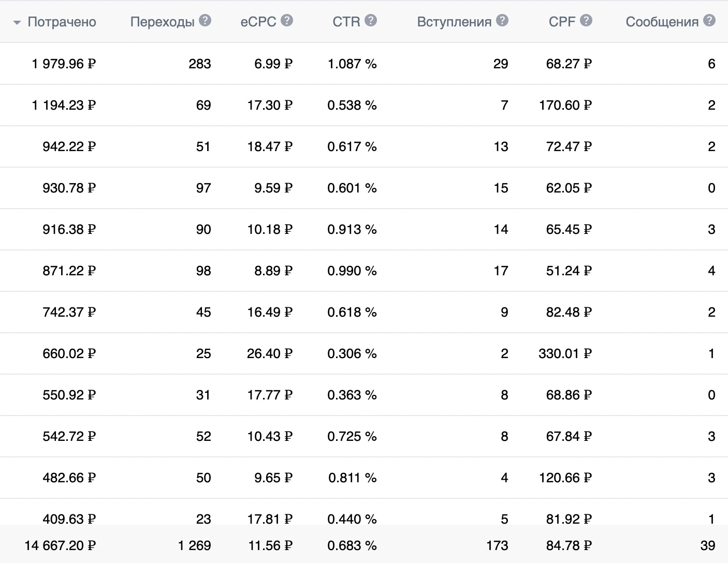
Task: Sort by the Вступления header label
Action: coord(455,22)
